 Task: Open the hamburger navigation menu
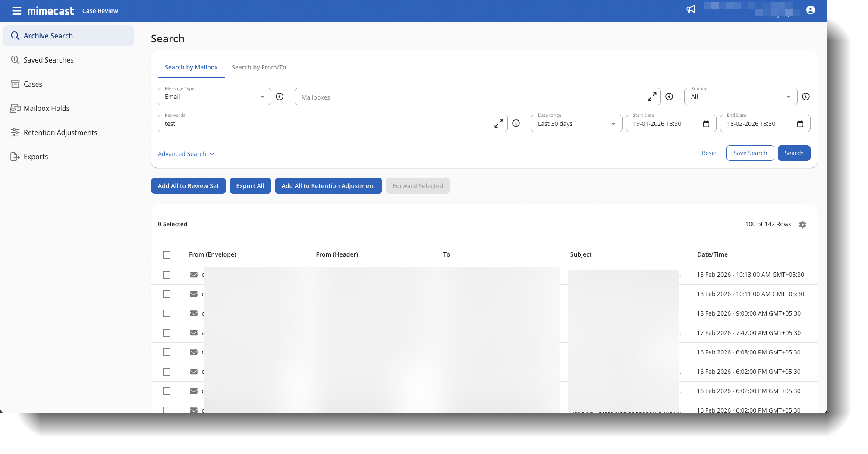click(16, 11)
